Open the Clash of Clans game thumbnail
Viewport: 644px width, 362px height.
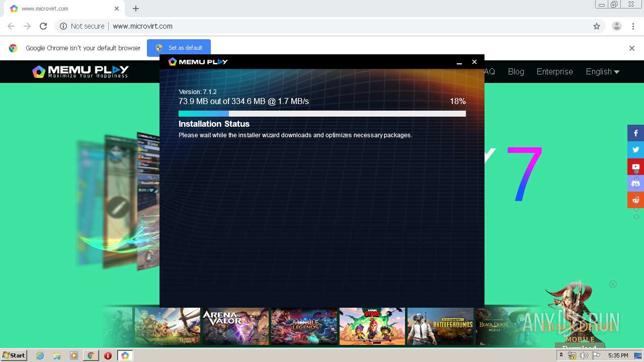(168, 326)
